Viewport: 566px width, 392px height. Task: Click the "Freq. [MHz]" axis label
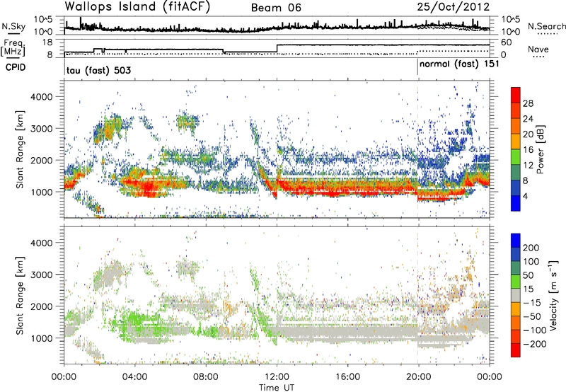coord(13,47)
